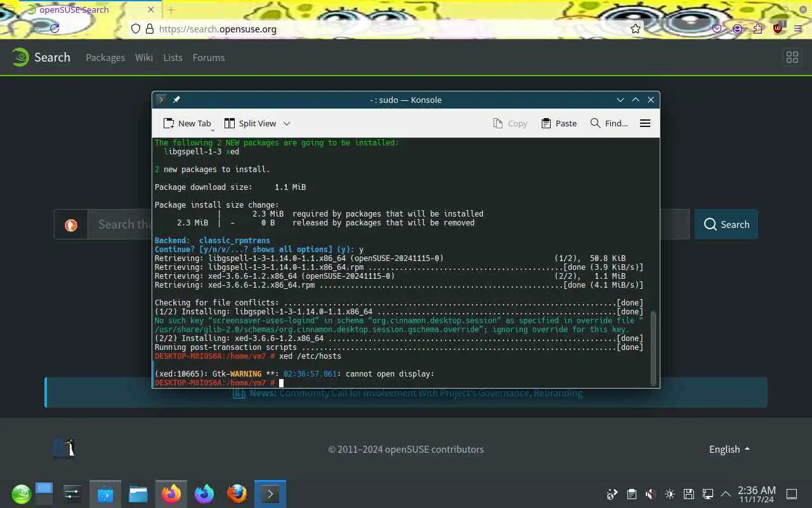Open a New Tab in Konsole
812x508 pixels.
pos(187,123)
